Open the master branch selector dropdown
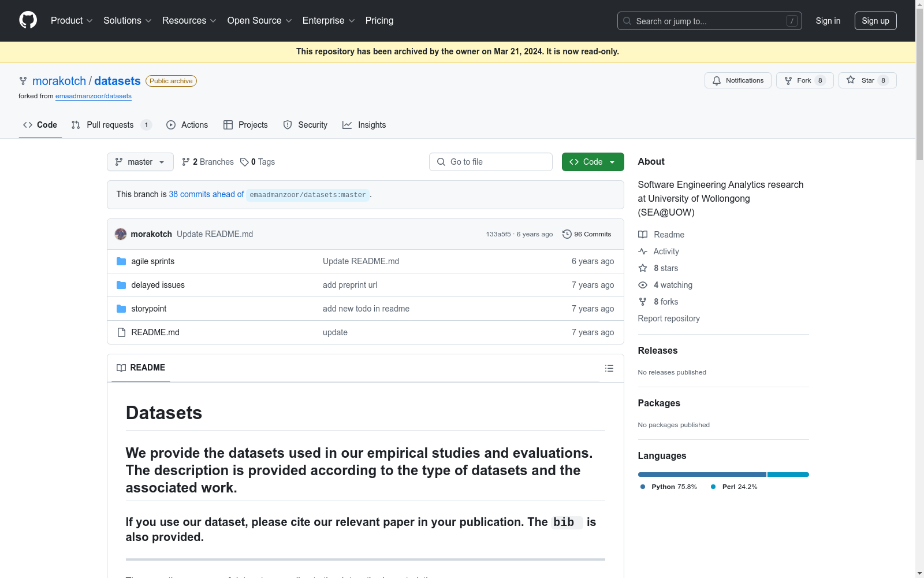This screenshot has width=924, height=578. tap(140, 162)
